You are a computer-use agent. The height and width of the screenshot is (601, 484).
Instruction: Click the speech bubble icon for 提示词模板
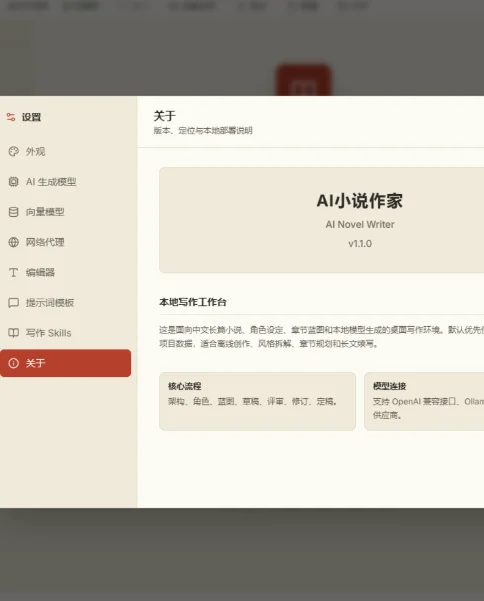point(13,303)
